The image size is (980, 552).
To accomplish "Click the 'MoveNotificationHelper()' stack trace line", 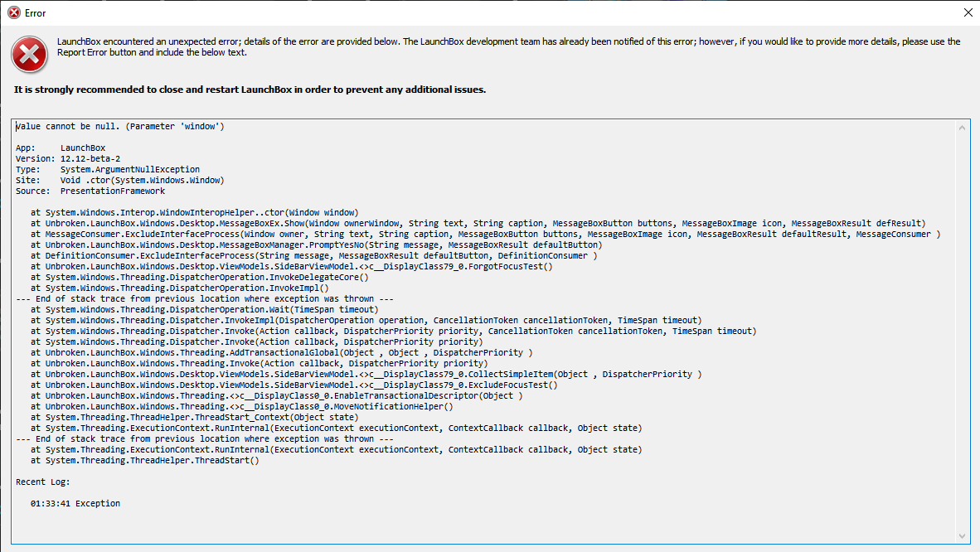I will pyautogui.click(x=242, y=406).
